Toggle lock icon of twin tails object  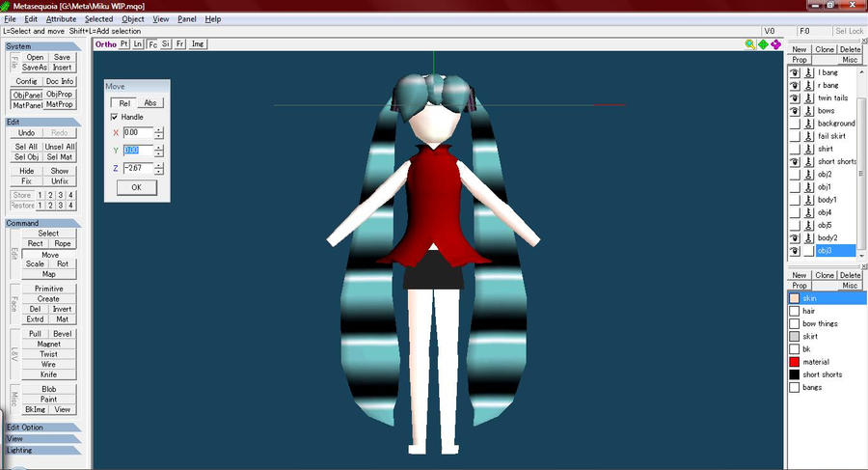click(x=809, y=98)
